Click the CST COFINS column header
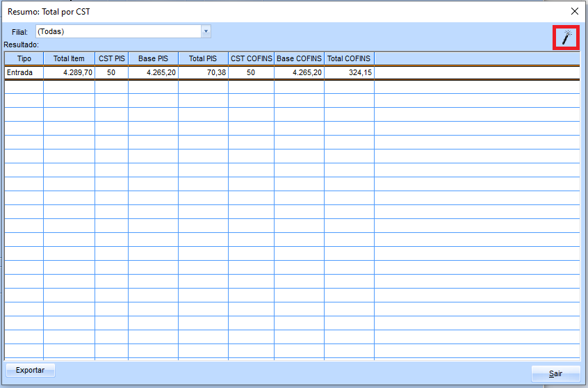Image resolution: width=588 pixels, height=388 pixels. 251,58
